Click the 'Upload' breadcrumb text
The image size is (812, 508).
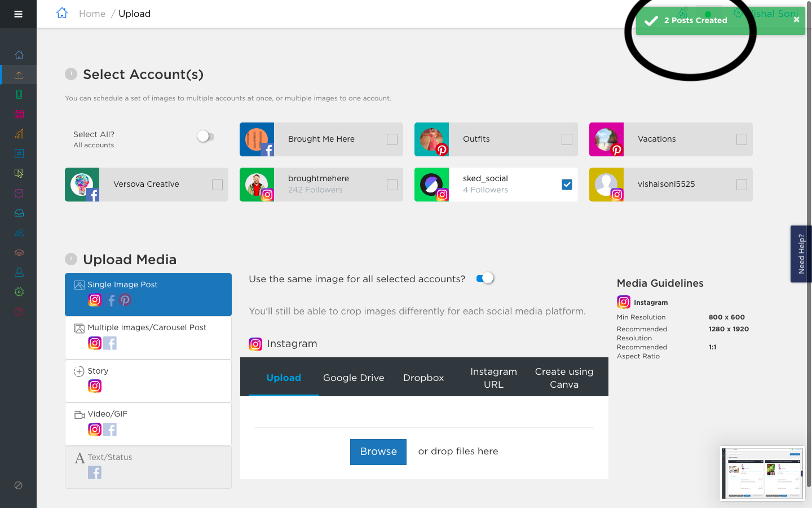click(x=134, y=14)
